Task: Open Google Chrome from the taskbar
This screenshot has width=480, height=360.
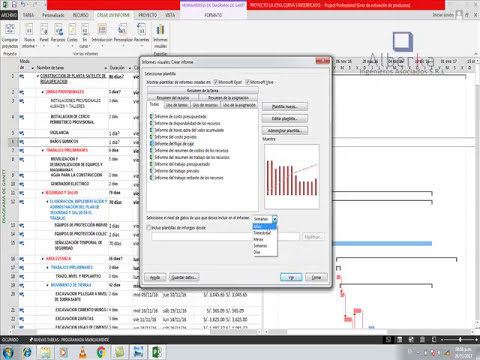Action: pos(101,352)
